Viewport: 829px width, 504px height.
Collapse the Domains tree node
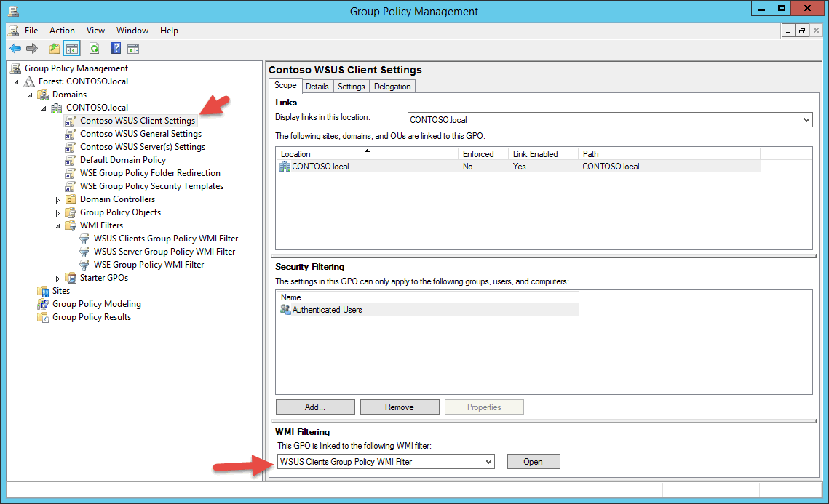(x=30, y=95)
